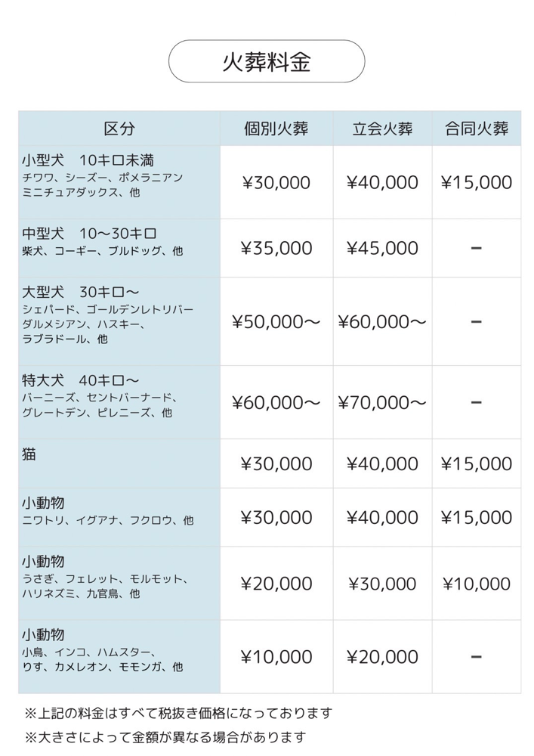This screenshot has height=756, width=534.
Task: Select the 立会火葬 column header
Action: tap(382, 129)
